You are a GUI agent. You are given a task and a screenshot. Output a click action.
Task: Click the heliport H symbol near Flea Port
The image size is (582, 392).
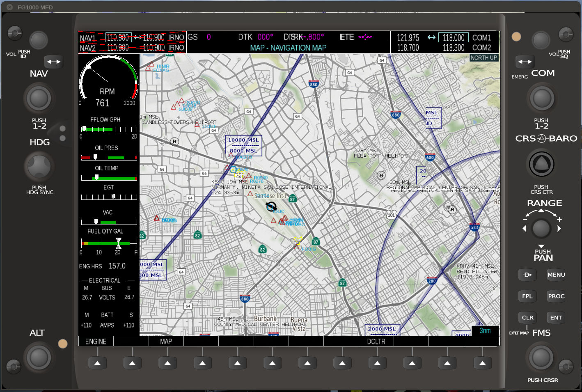pyautogui.click(x=381, y=175)
